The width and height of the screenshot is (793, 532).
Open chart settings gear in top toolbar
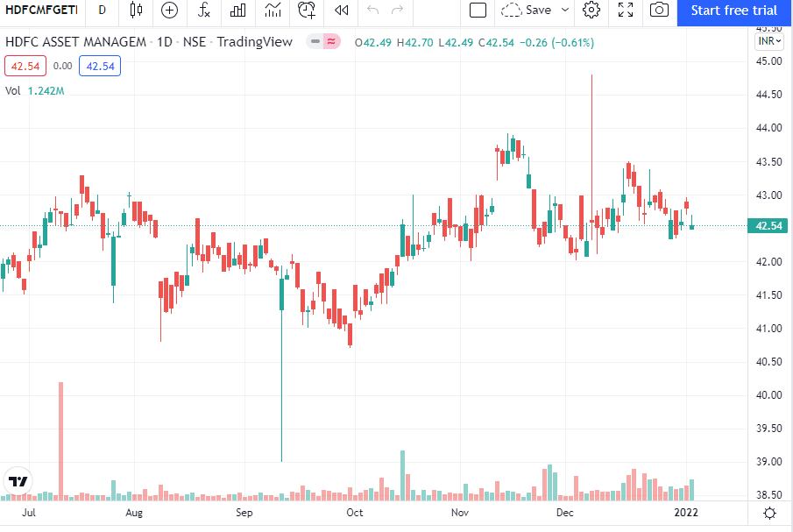591,11
